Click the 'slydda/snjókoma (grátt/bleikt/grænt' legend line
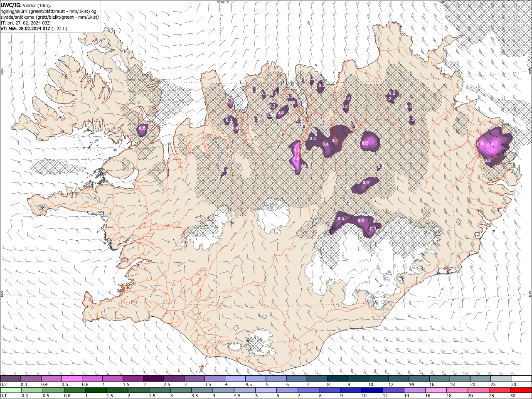 pyautogui.click(x=49, y=17)
